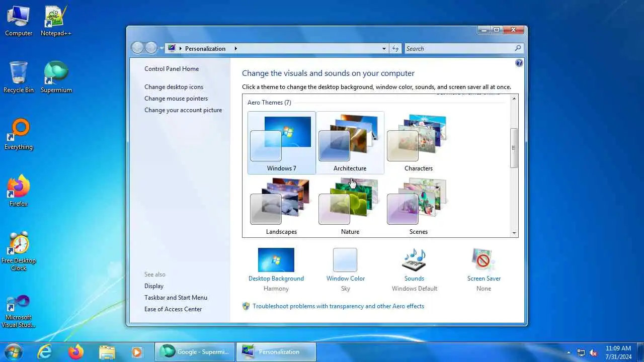Click the Show desktop button
644x362 pixels.
640,352
